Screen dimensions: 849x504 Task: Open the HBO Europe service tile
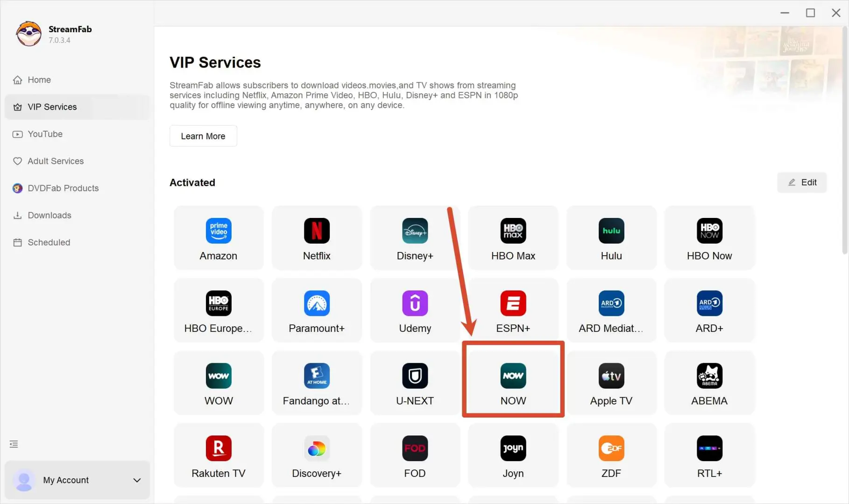219,310
